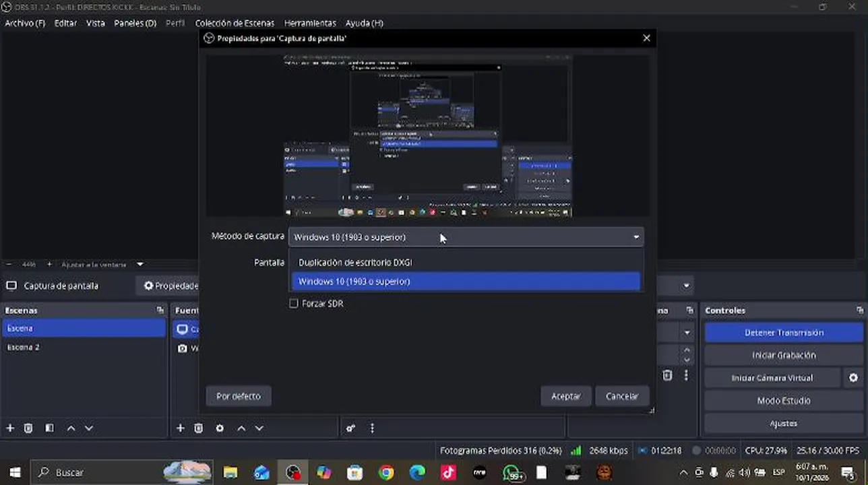Open source properties gear in Fuentes panel

click(220, 428)
